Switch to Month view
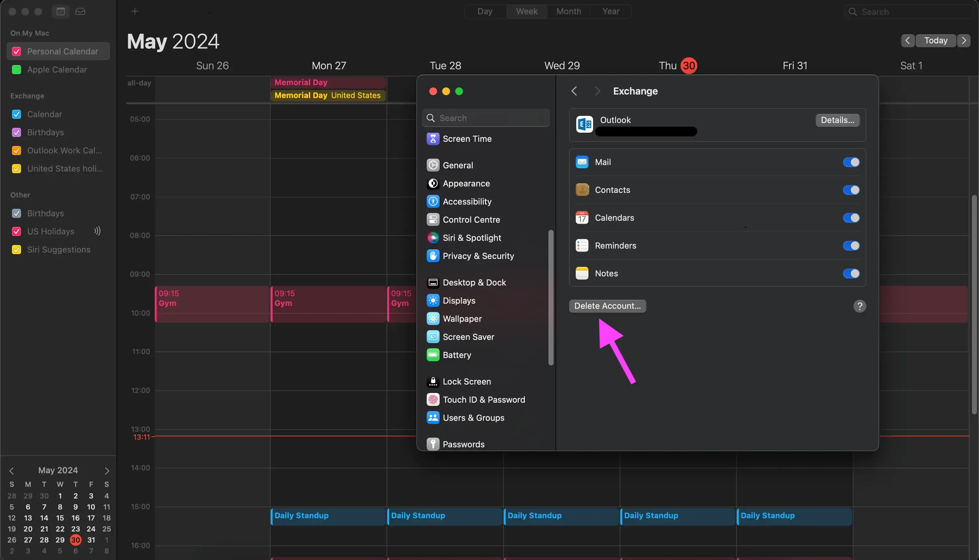Viewport: 979px width, 560px height. tap(568, 11)
